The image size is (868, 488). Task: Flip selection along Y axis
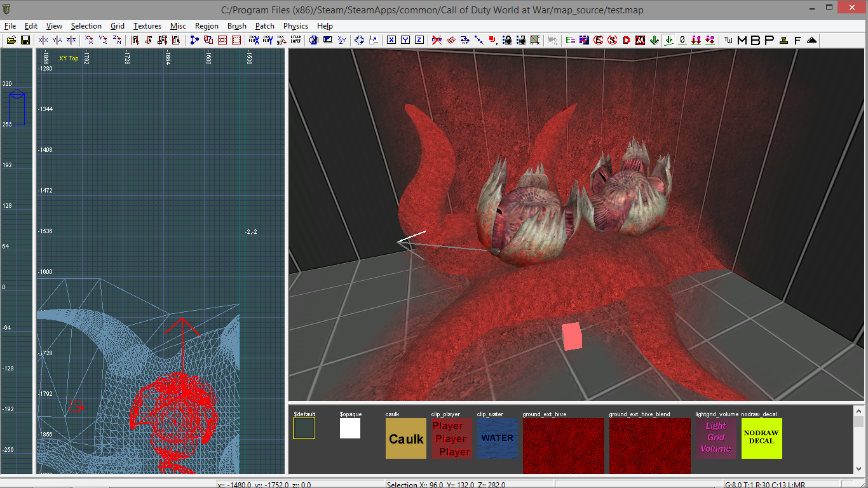click(x=57, y=40)
